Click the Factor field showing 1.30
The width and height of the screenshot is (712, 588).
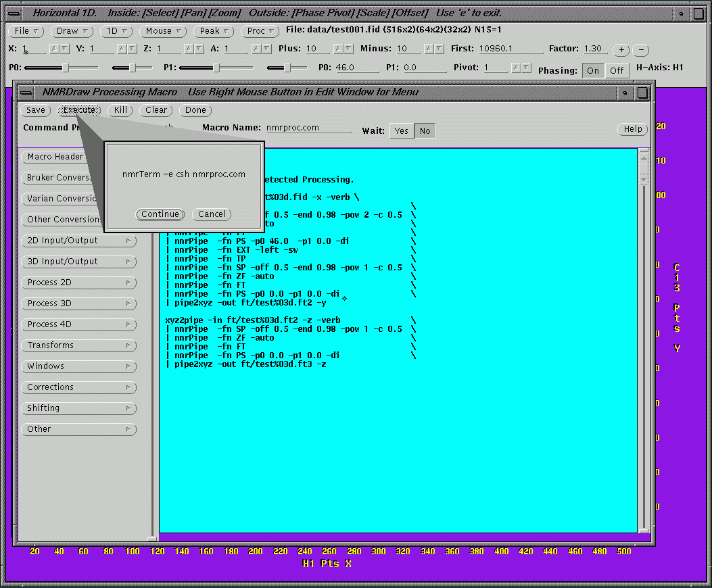[595, 49]
